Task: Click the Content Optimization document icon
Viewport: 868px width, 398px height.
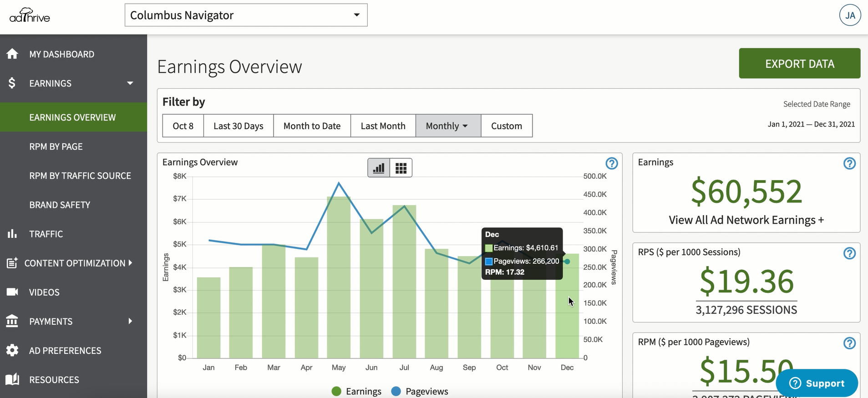Action: 12,263
